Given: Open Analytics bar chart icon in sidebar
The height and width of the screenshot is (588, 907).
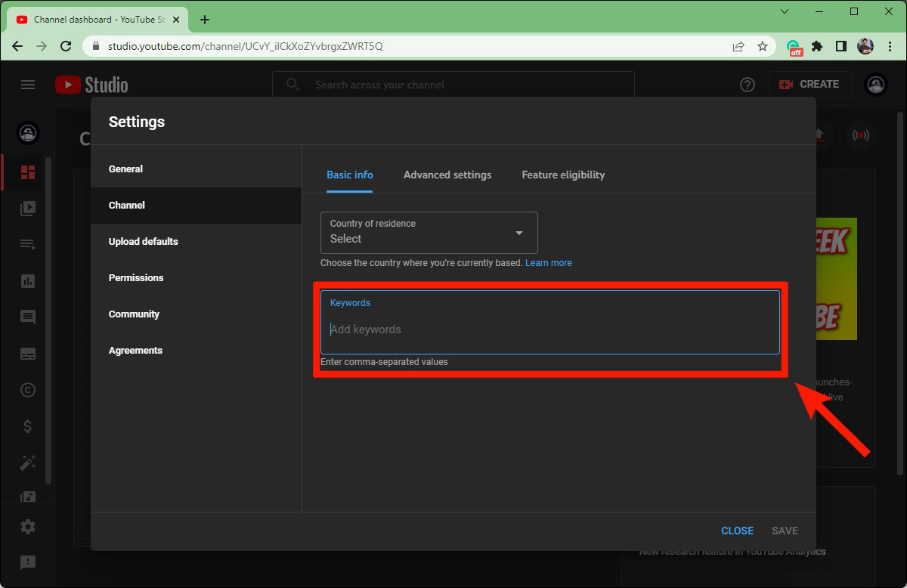Looking at the screenshot, I should (x=28, y=281).
